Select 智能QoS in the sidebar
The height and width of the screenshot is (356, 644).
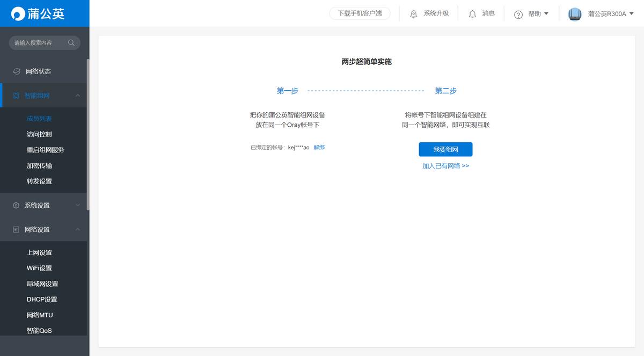pyautogui.click(x=39, y=330)
